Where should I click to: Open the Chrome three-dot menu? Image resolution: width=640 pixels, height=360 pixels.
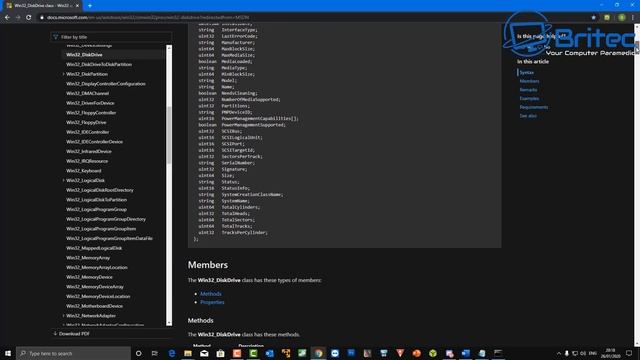(633, 18)
